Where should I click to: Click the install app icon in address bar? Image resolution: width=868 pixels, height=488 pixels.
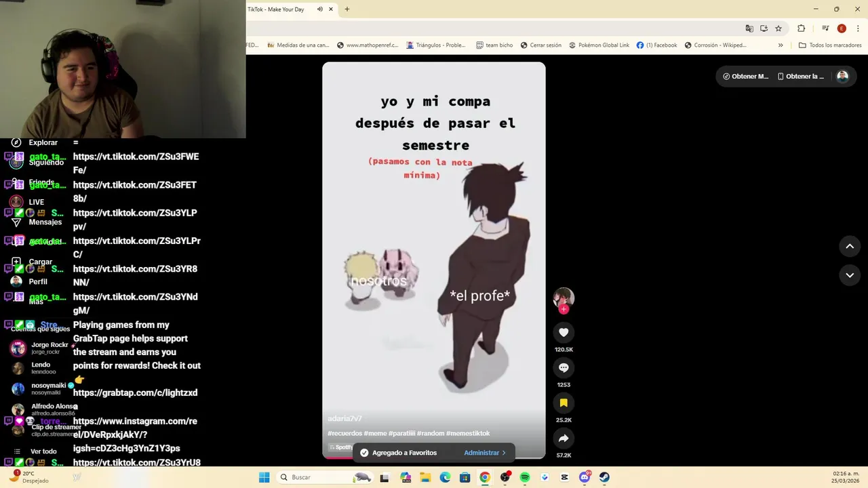click(x=764, y=28)
